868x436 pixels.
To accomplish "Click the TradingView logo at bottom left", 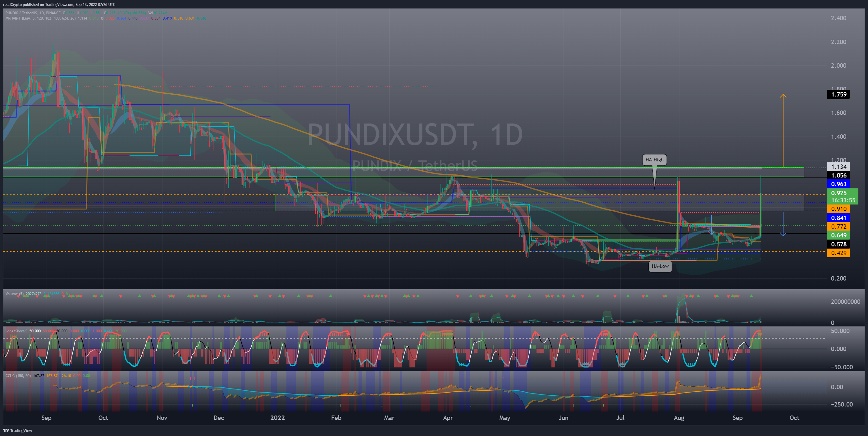I will [18, 430].
